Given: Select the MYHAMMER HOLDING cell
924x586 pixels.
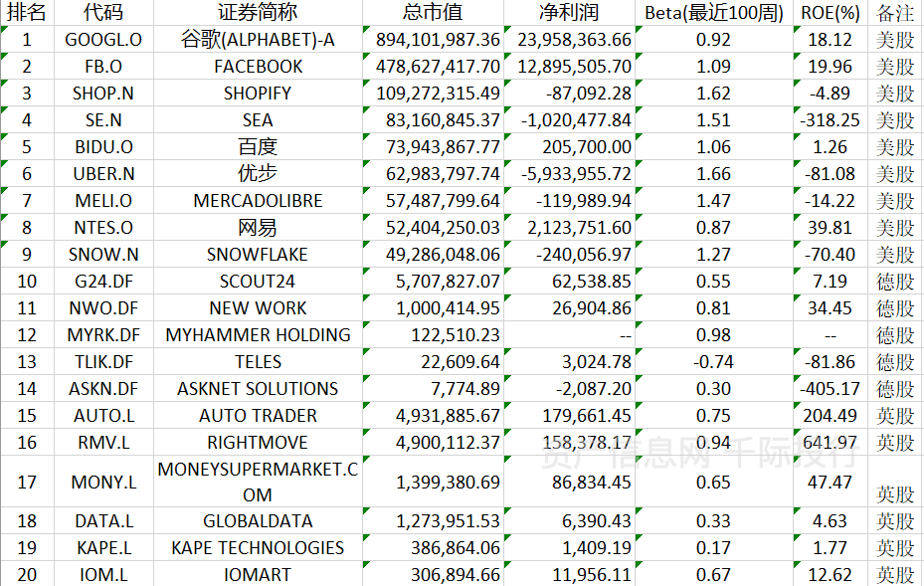Looking at the screenshot, I should point(258,335).
